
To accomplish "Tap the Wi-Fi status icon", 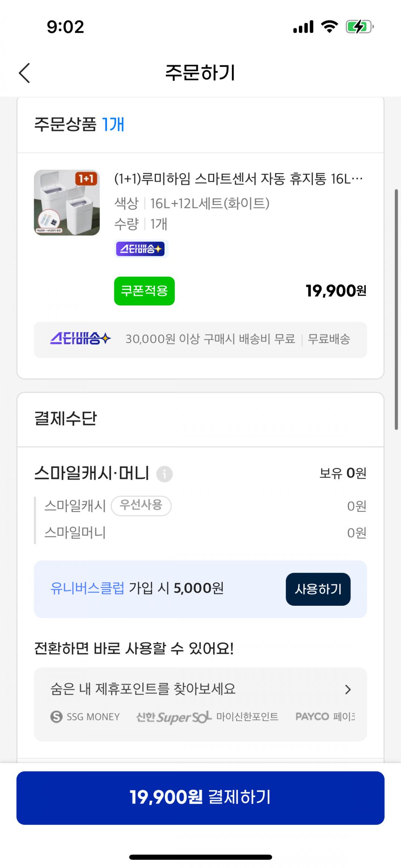I will point(329,27).
